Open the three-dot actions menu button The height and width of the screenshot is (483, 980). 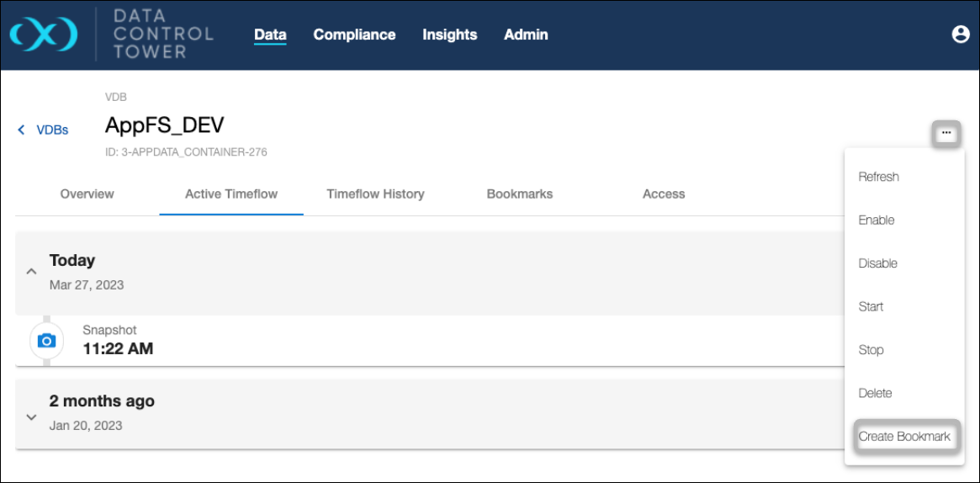point(946,132)
